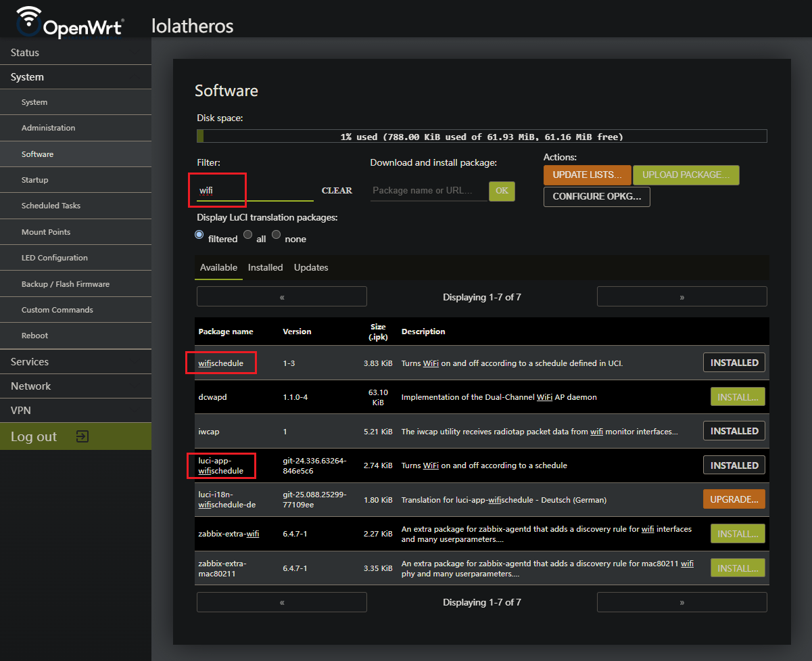Click the disk space usage bar

482,137
